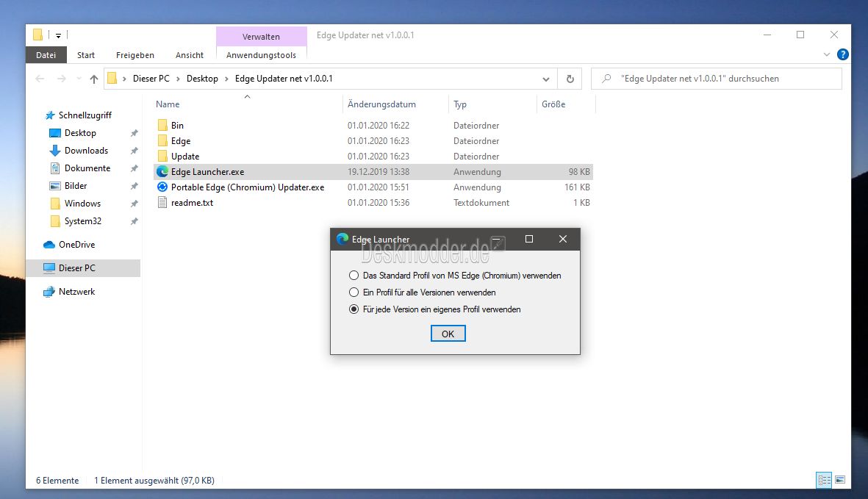
Task: Navigate forward with the forward arrow
Action: coord(62,79)
